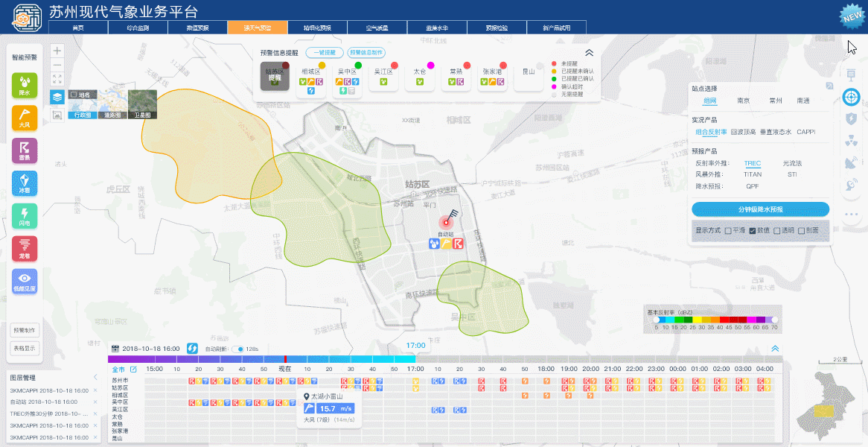Viewport: 868px width, 447px height.
Task: Click the signboard icon atop right toolbar
Action: [x=851, y=74]
